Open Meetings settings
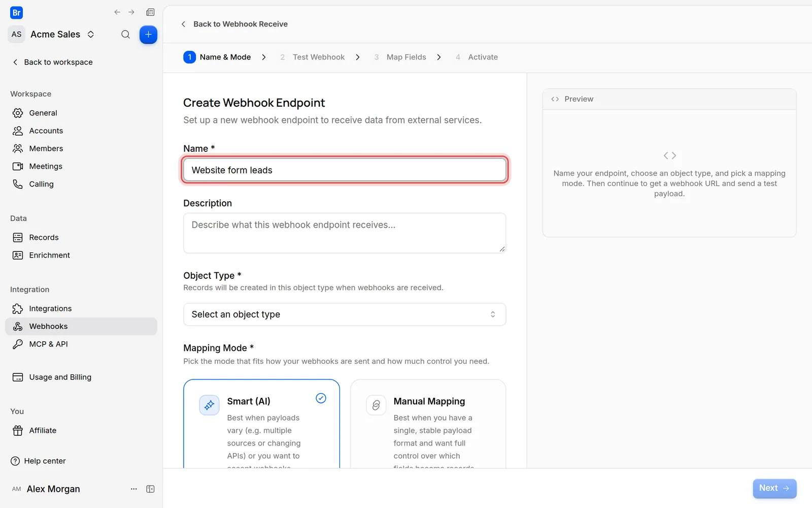The image size is (812, 508). point(81,166)
